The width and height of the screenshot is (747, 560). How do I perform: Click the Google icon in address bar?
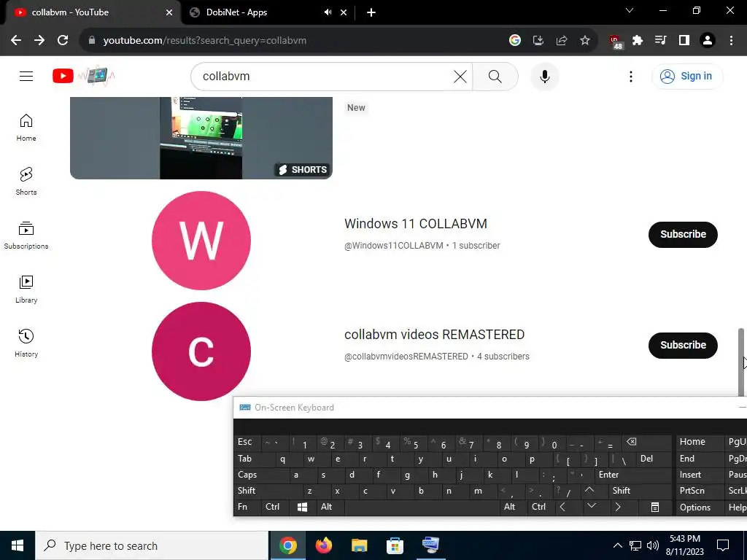[x=514, y=41]
